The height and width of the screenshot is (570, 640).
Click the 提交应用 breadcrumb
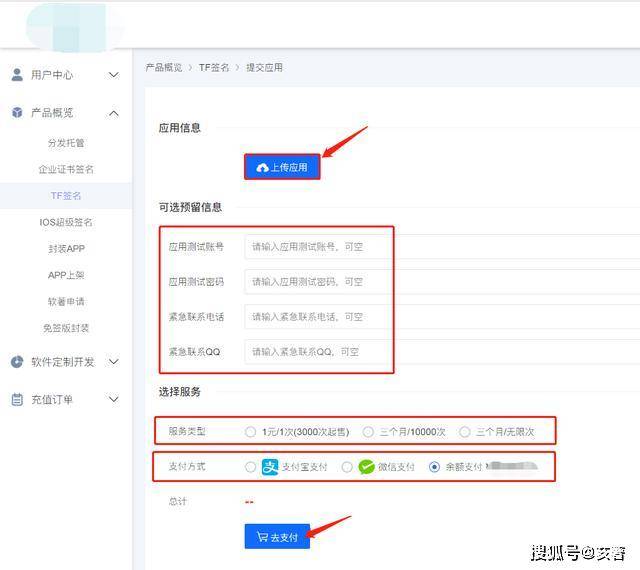(264, 68)
